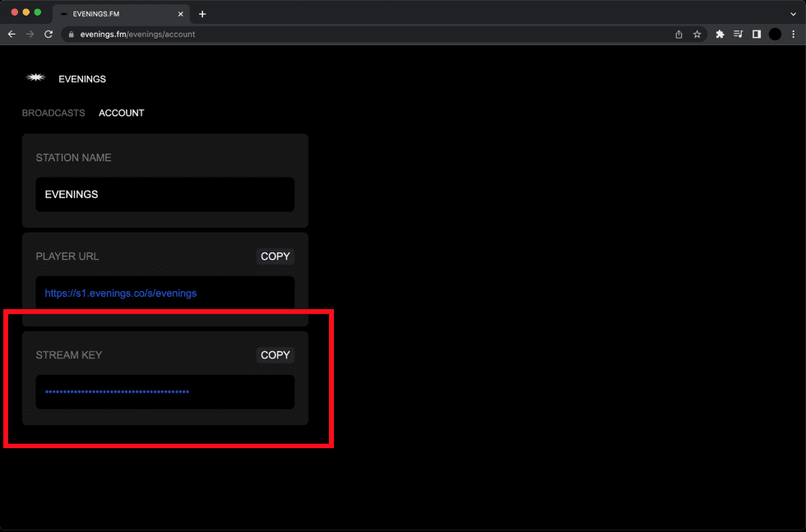Share this page via the share icon
Screen dimensions: 806x532
point(679,35)
